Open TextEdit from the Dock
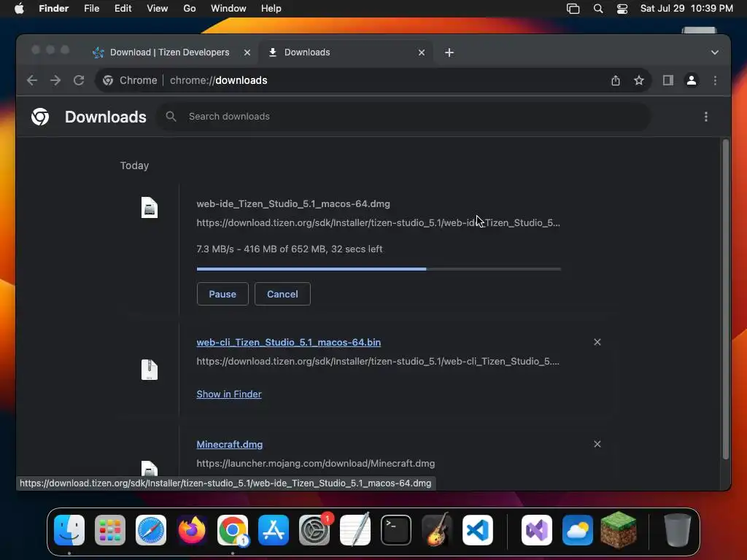The height and width of the screenshot is (560, 747). (x=355, y=529)
